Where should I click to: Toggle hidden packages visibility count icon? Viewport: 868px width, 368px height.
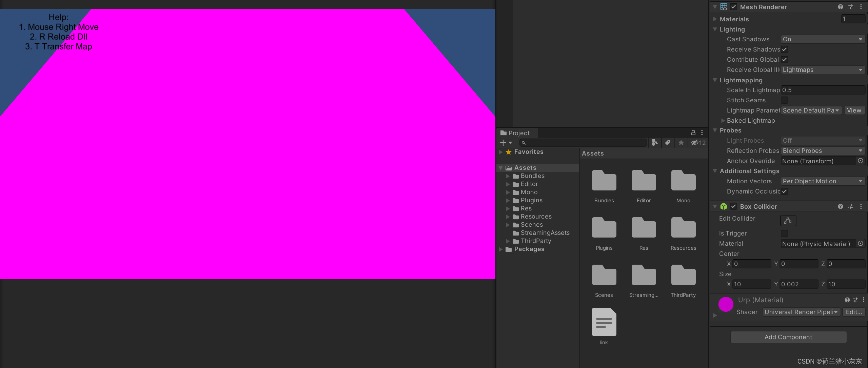698,143
